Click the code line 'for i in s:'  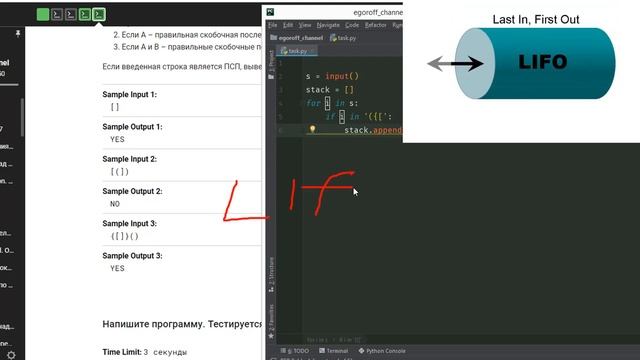[x=332, y=103]
